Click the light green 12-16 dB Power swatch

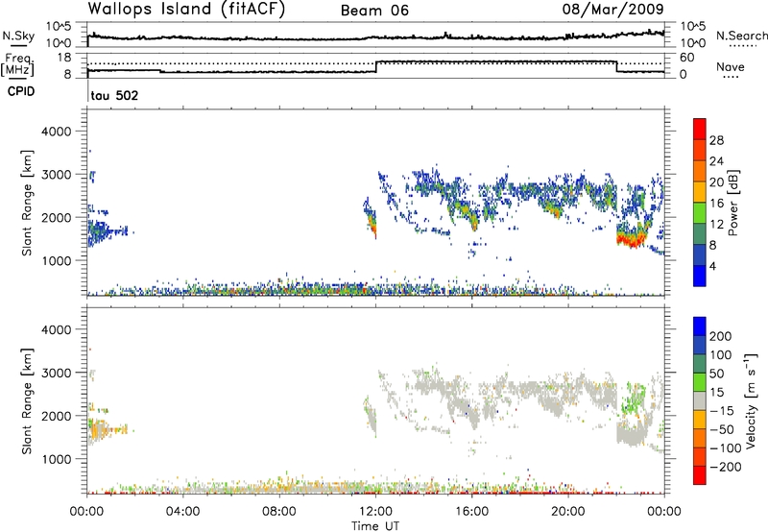700,213
